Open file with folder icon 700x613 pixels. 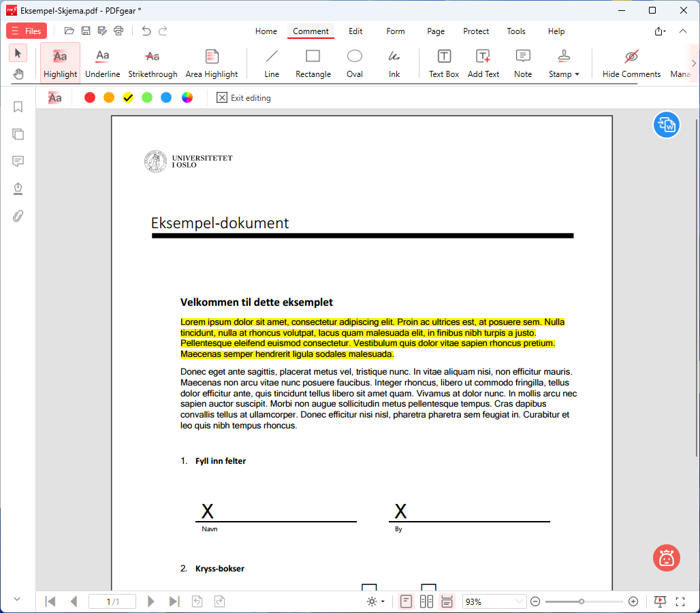point(69,31)
